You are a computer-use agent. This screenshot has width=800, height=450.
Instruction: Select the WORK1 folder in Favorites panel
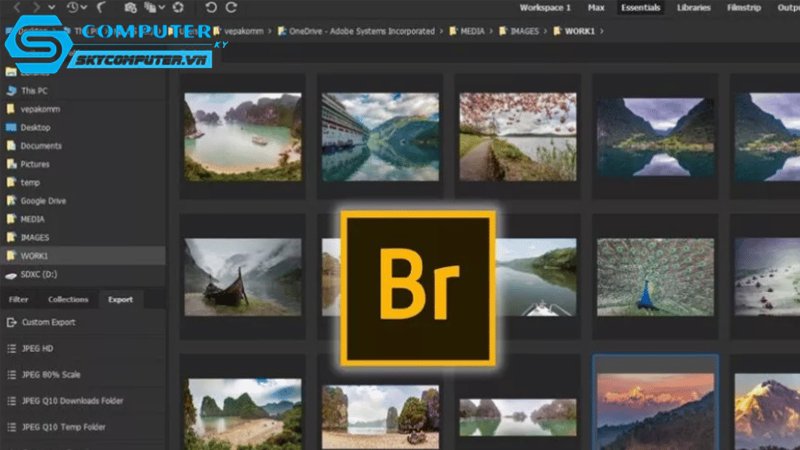click(83, 256)
